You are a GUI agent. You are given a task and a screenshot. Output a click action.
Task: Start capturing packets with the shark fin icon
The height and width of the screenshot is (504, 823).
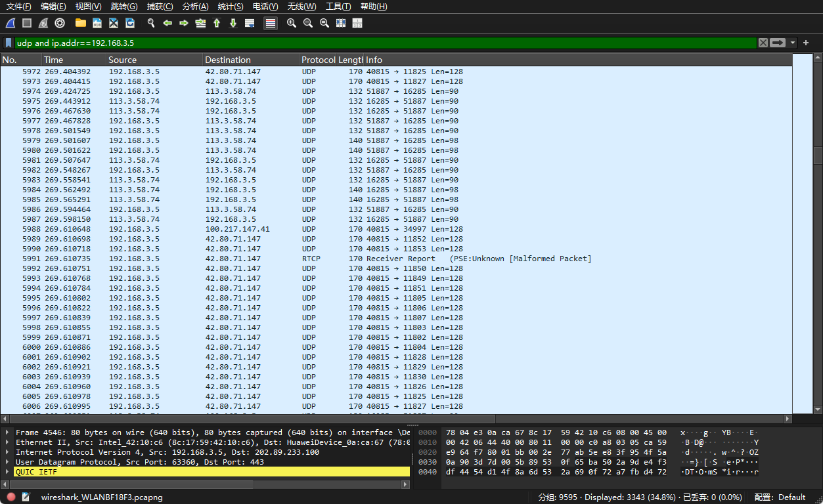(x=11, y=23)
